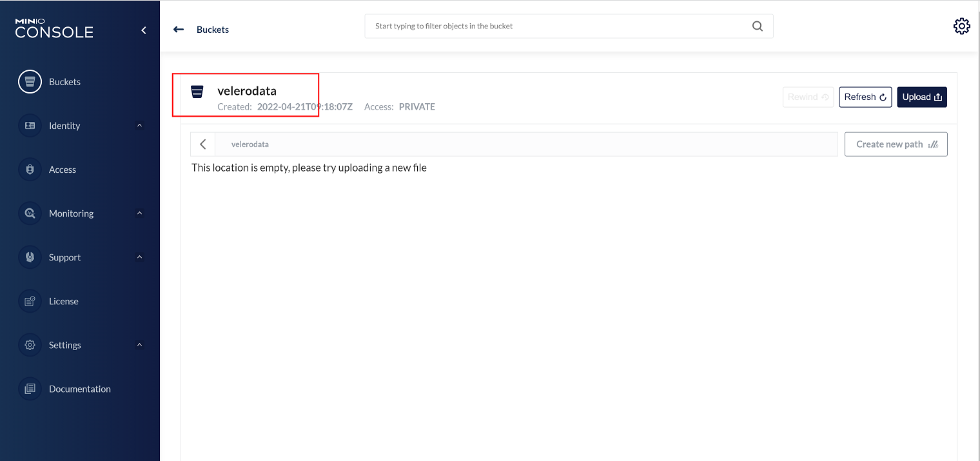Image resolution: width=980 pixels, height=461 pixels.
Task: Expand the Settings submenu arrow
Action: click(140, 345)
